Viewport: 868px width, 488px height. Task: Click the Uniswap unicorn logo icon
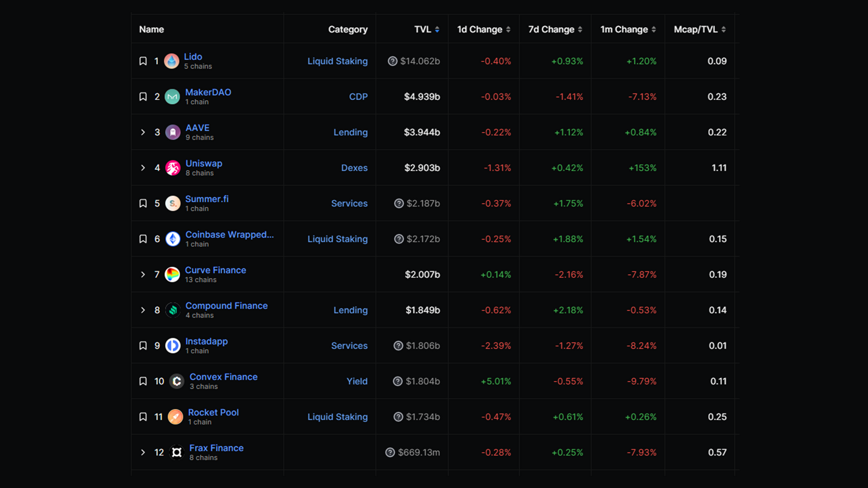173,168
